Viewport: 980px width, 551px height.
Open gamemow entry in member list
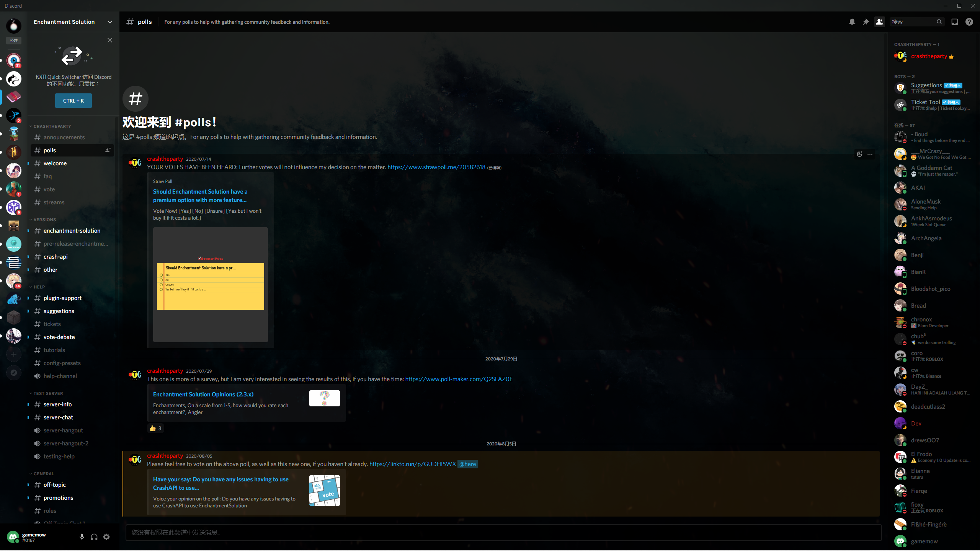pyautogui.click(x=933, y=541)
